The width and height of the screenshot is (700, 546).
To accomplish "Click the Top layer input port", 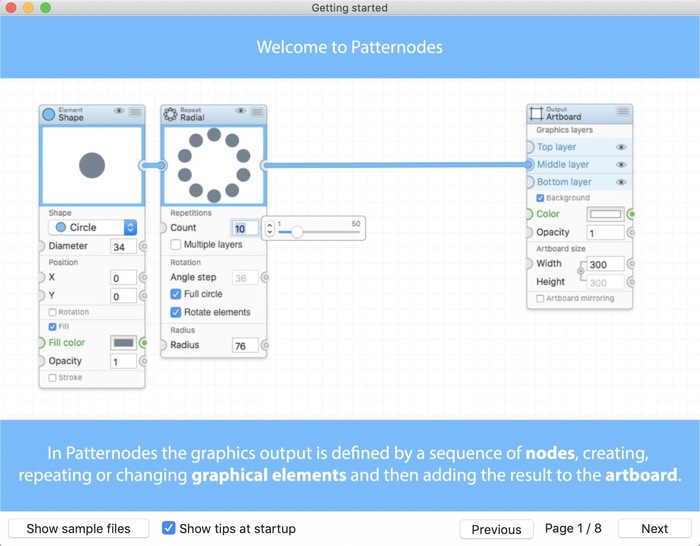I will coord(529,147).
